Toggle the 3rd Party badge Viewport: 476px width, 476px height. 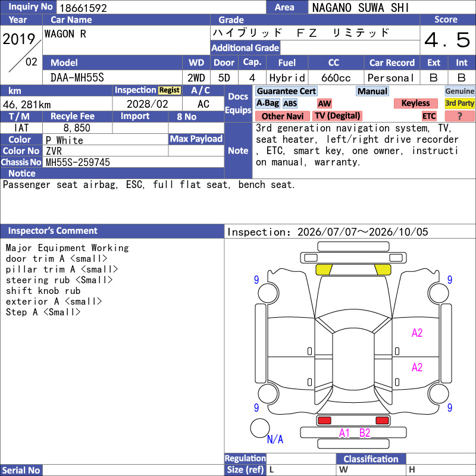pyautogui.click(x=459, y=104)
